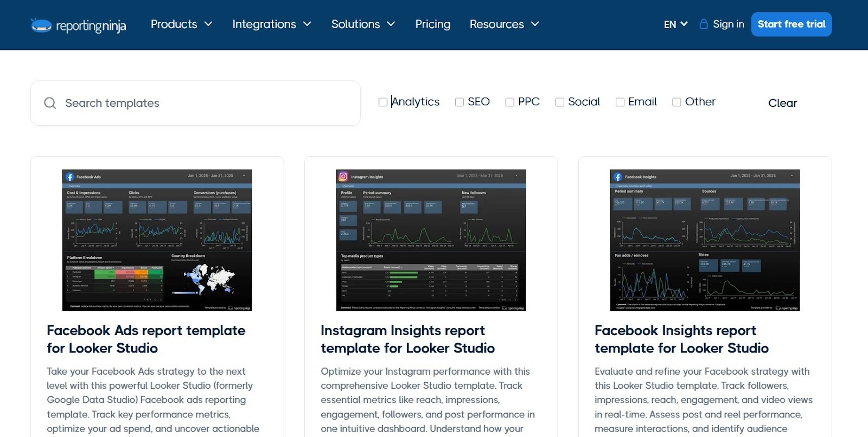Click the Start free trial button
The image size is (868, 437).
[x=792, y=24]
